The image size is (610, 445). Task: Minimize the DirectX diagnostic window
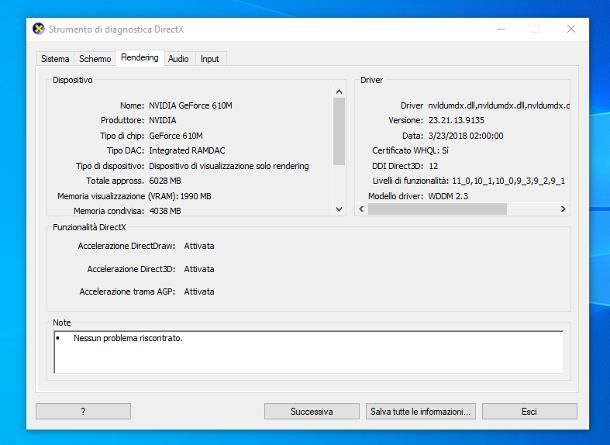(x=501, y=29)
